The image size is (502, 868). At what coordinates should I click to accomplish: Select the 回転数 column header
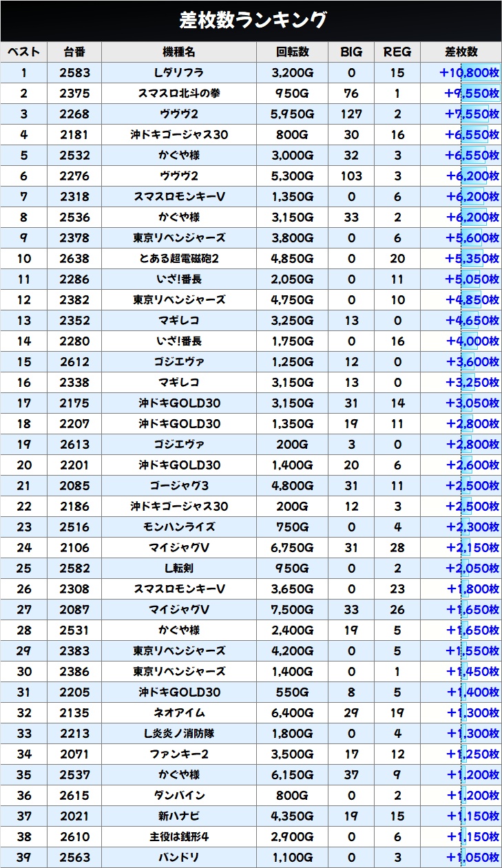[292, 52]
